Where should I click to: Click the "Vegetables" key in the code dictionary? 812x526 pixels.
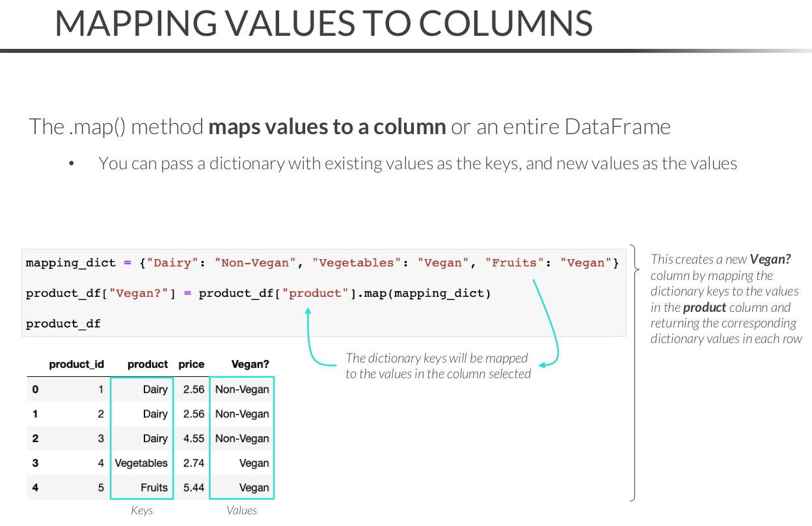point(357,263)
